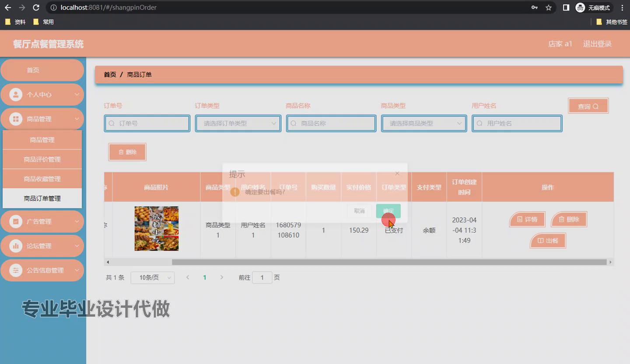
Task: Click the 首页 breadcrumb link
Action: click(x=110, y=74)
